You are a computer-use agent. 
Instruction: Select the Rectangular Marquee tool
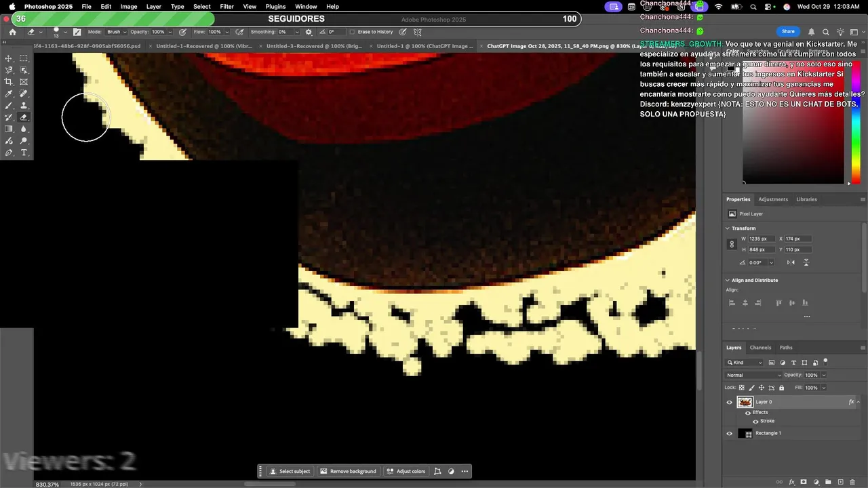click(x=24, y=58)
